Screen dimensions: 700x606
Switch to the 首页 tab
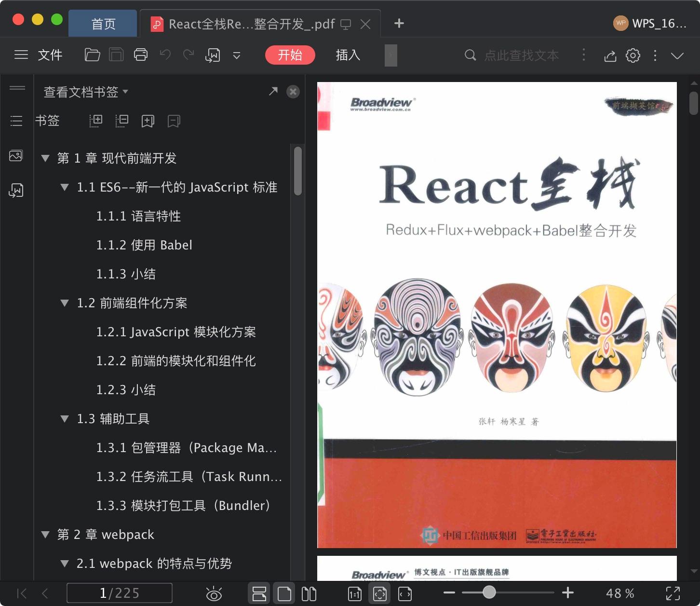click(x=103, y=24)
